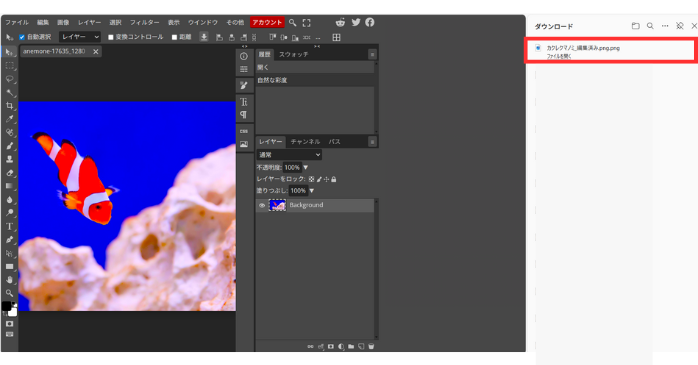Select the Spot Healing Brush tool
Image resolution: width=698 pixels, height=365 pixels.
[x=9, y=132]
